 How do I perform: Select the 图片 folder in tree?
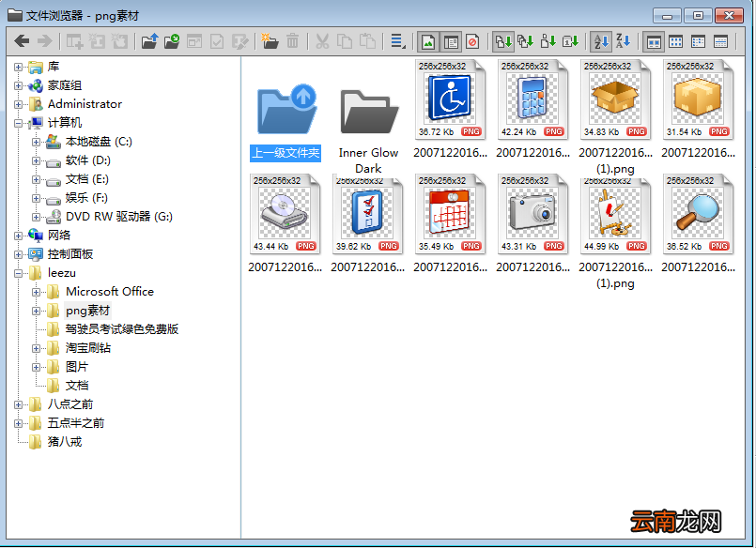77,367
